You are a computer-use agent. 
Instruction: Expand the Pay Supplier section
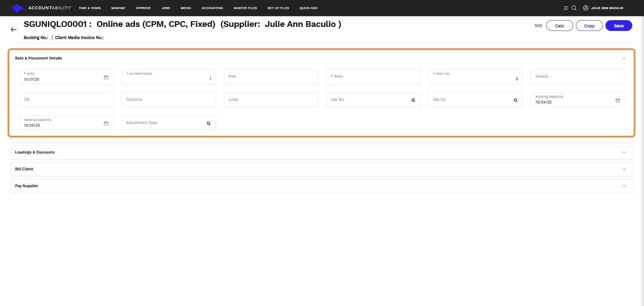point(624,186)
